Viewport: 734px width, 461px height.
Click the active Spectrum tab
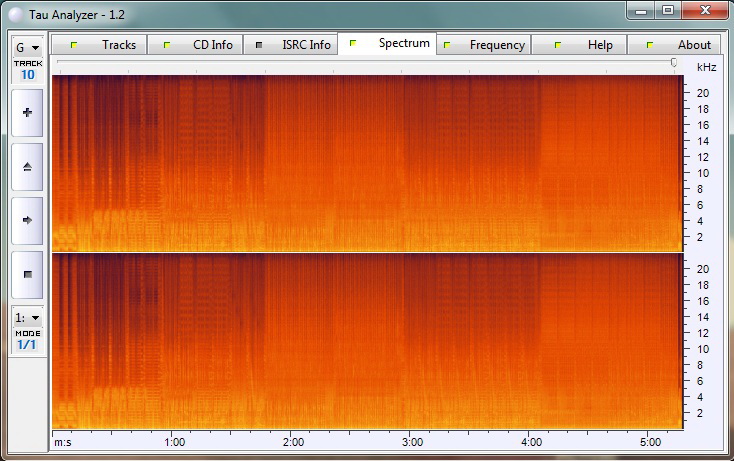(x=388, y=44)
